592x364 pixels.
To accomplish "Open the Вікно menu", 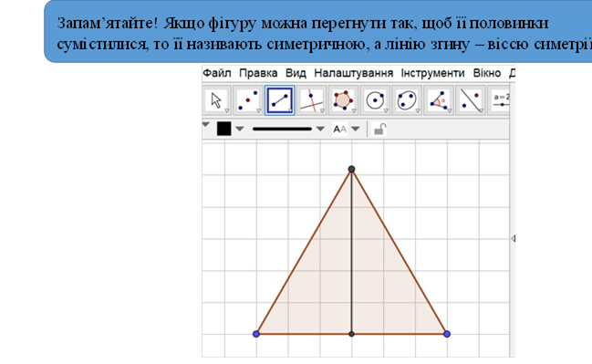I will click(487, 73).
